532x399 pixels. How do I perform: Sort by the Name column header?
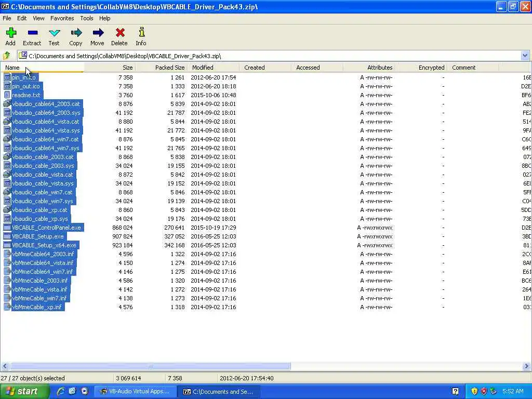(x=42, y=68)
